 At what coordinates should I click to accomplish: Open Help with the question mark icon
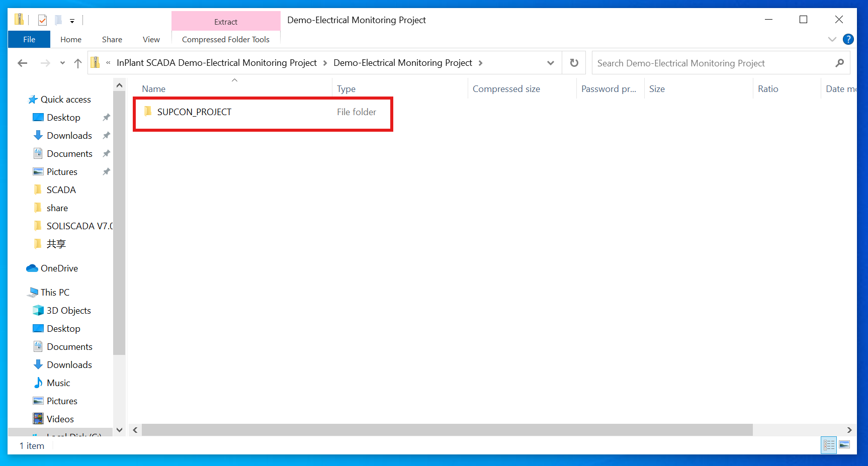[x=848, y=39]
